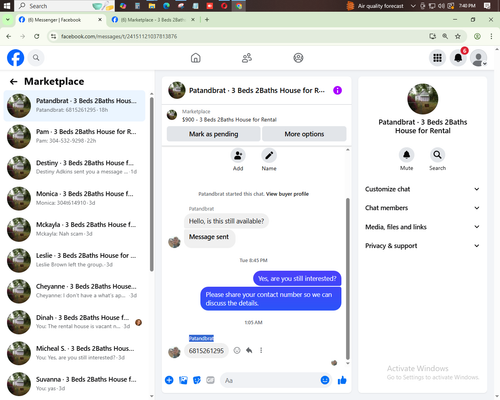Open the Dinah conversation in the list
The height and width of the screenshot is (400, 500).
tap(75, 322)
